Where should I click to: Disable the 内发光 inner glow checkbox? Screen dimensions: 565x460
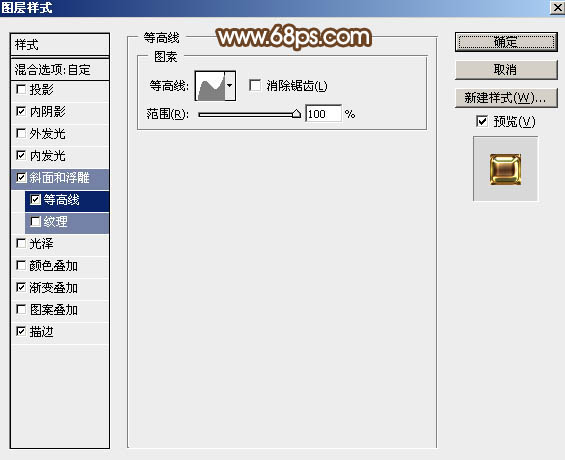tap(21, 155)
